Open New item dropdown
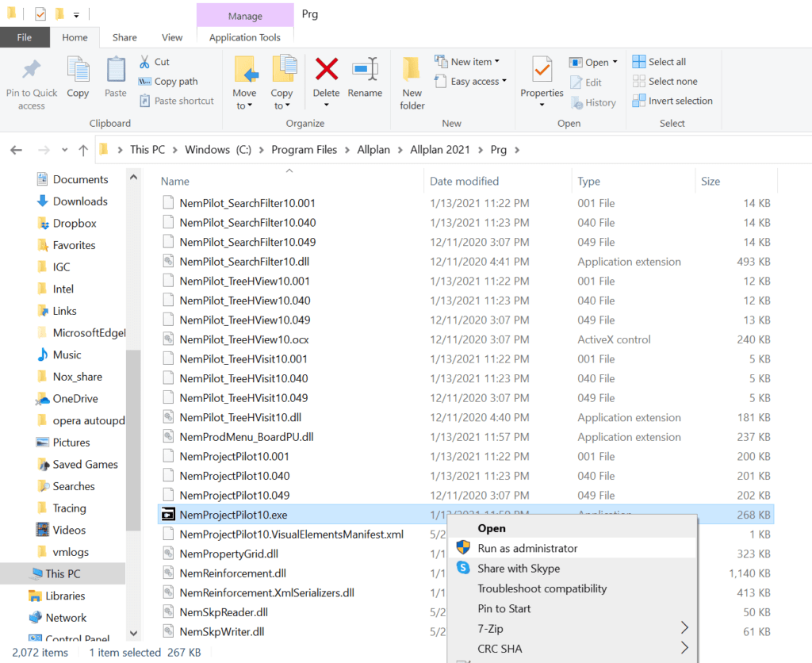This screenshot has width=812, height=663. (467, 62)
